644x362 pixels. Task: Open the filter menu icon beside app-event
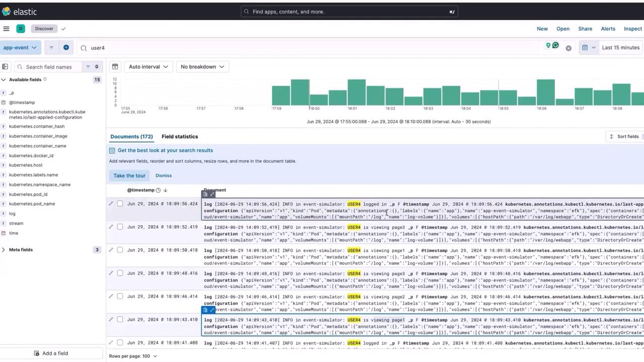coord(51,47)
